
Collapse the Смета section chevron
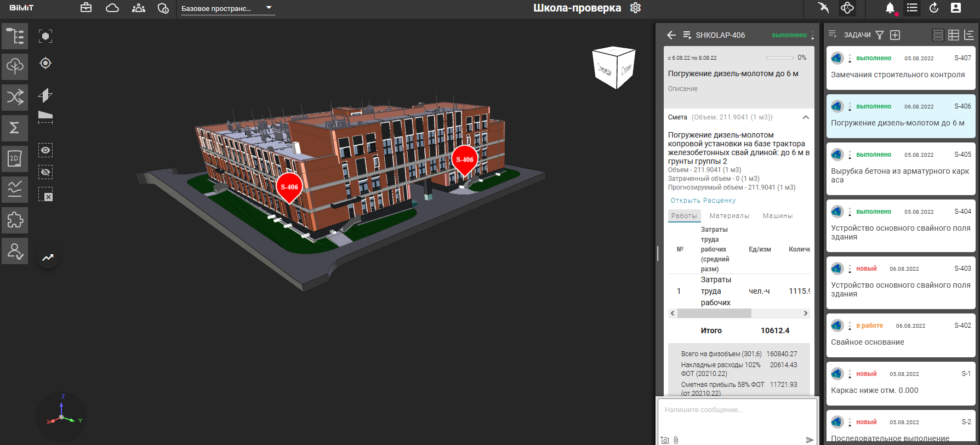(x=806, y=117)
